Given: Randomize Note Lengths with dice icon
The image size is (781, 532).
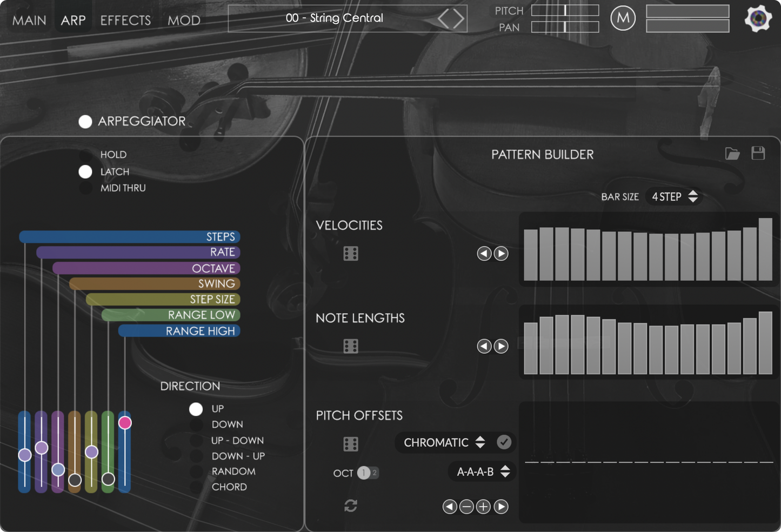Looking at the screenshot, I should pyautogui.click(x=351, y=347).
